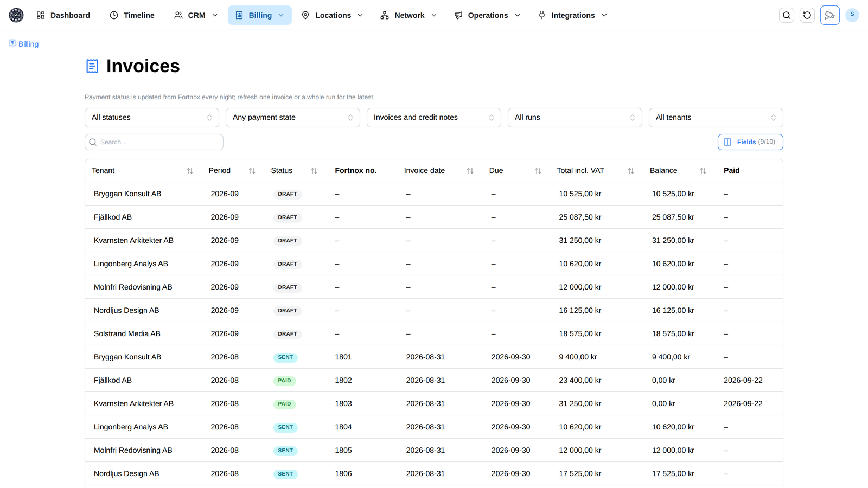Click the refresh icon in the header
The width and height of the screenshot is (868, 488).
pyautogui.click(x=807, y=15)
